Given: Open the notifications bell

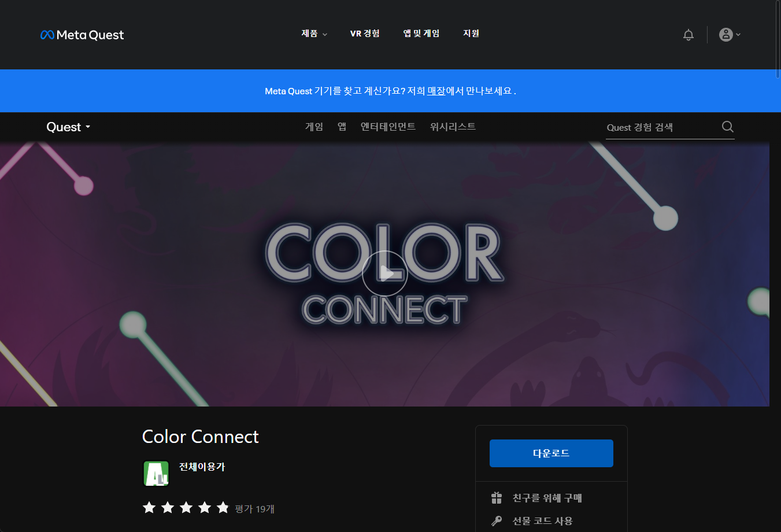Looking at the screenshot, I should click(x=688, y=35).
